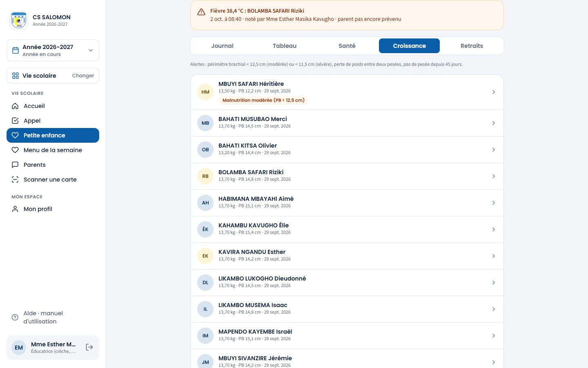Click the EK avatar for Esther
The width and height of the screenshot is (588, 368).
pyautogui.click(x=205, y=256)
